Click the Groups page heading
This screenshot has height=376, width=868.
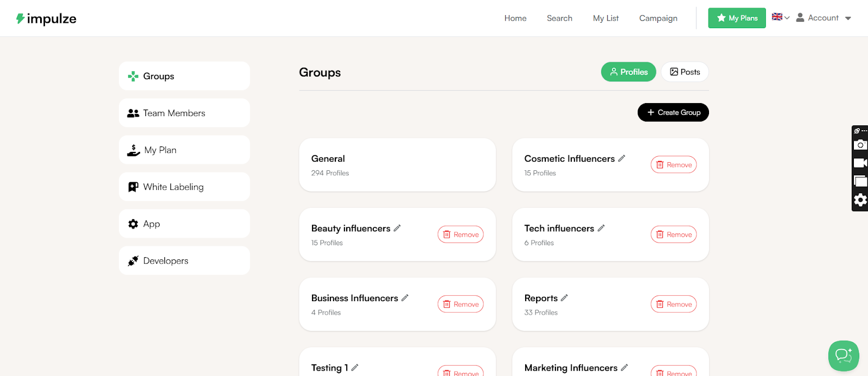pyautogui.click(x=320, y=72)
